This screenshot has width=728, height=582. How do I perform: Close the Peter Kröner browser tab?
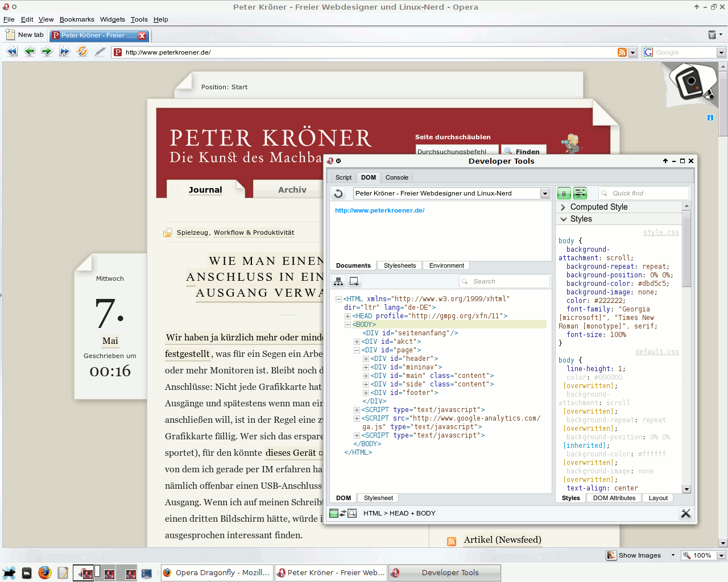coord(142,35)
